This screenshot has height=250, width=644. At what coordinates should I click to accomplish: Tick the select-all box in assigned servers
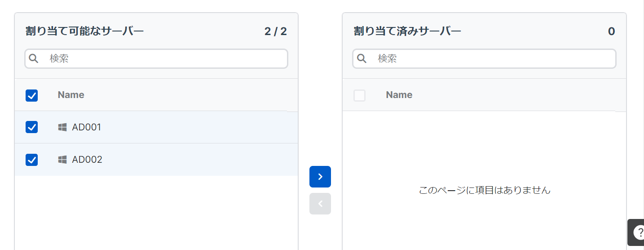tap(359, 95)
